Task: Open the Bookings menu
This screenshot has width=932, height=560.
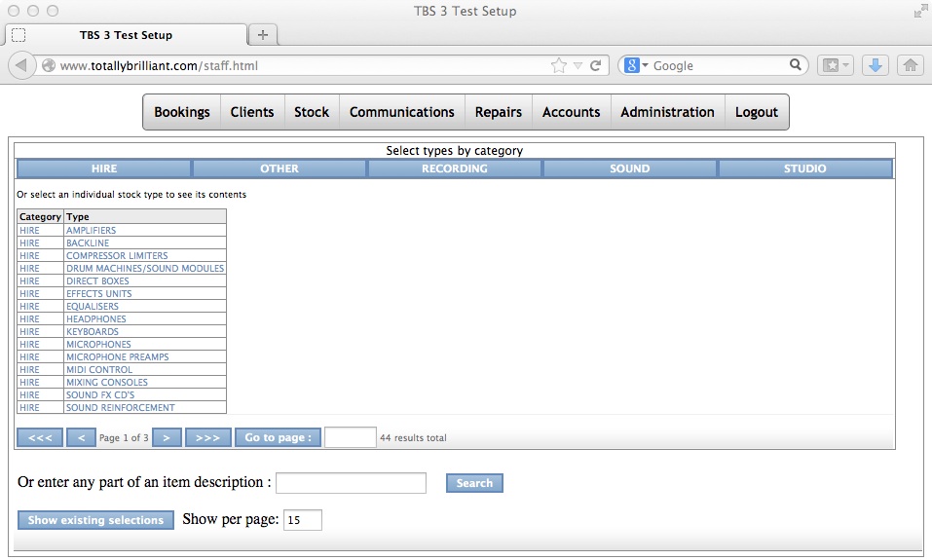Action: click(x=182, y=112)
